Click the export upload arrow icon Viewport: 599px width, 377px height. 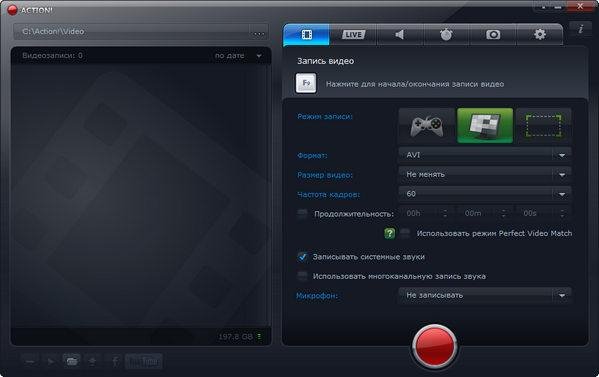pos(92,361)
